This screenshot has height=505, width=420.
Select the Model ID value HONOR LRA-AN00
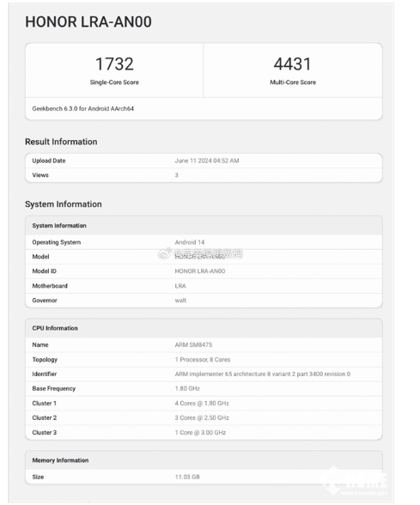click(199, 271)
